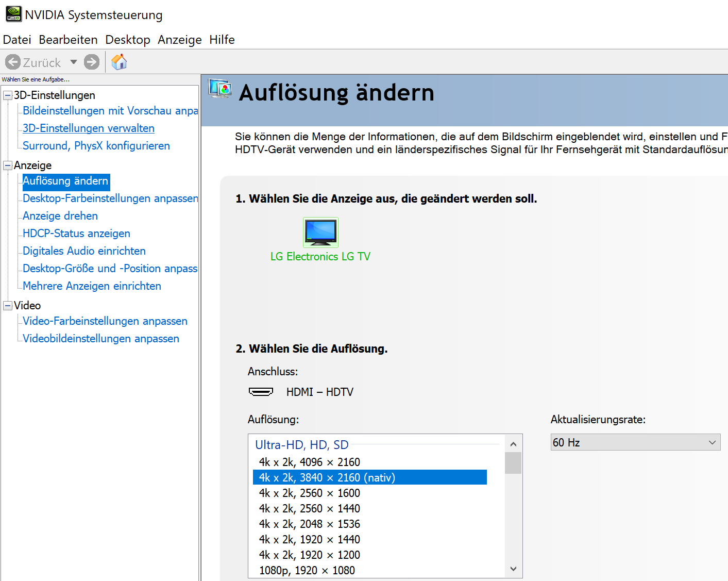Collapse the 3D-Einstellungen tree node

pos(8,95)
